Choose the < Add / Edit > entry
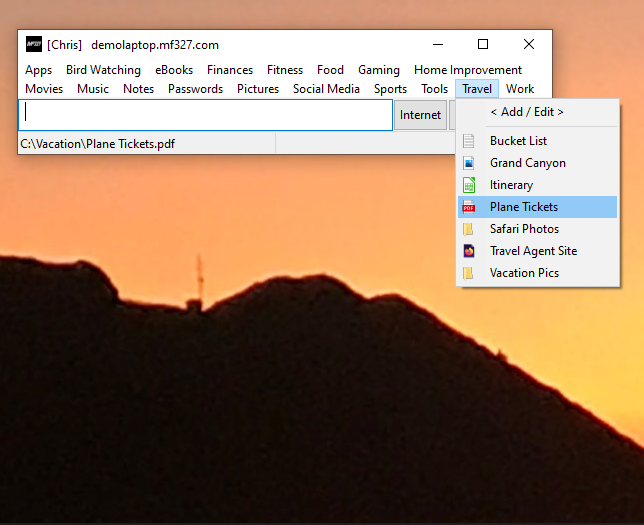The image size is (644, 525). click(538, 112)
